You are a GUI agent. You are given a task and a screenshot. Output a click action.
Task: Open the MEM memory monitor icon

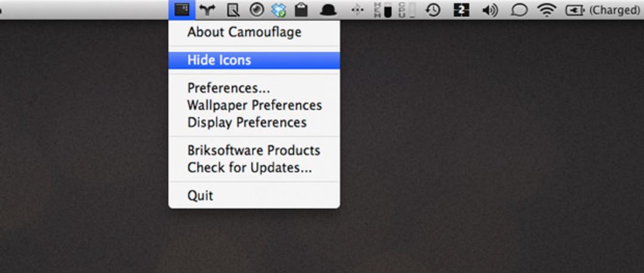click(x=383, y=10)
